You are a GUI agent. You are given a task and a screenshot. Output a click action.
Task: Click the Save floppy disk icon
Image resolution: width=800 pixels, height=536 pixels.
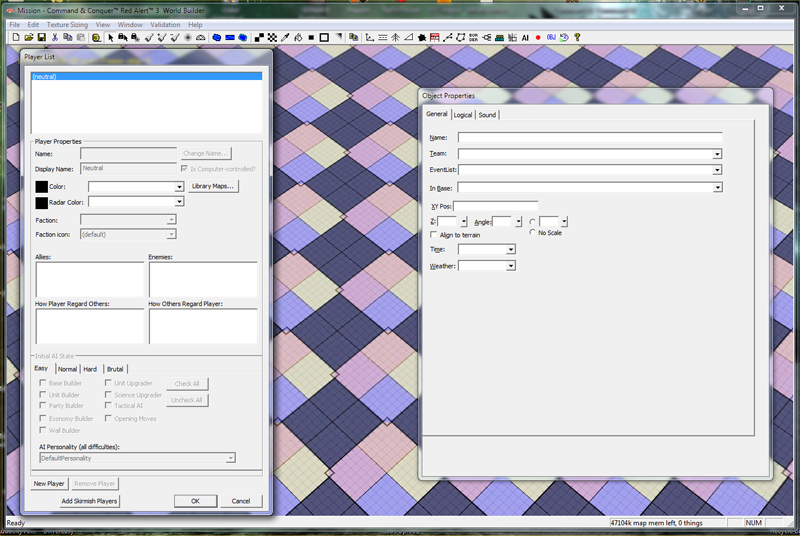(x=41, y=37)
